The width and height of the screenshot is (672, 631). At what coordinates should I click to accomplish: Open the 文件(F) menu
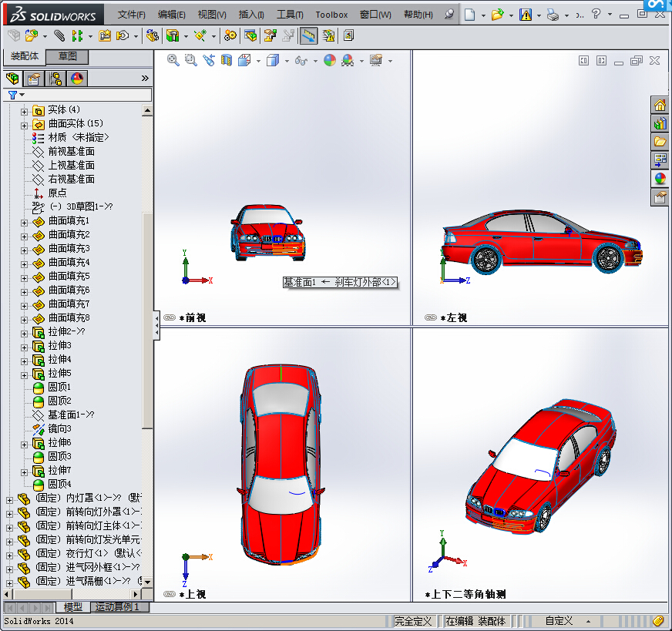tap(132, 15)
